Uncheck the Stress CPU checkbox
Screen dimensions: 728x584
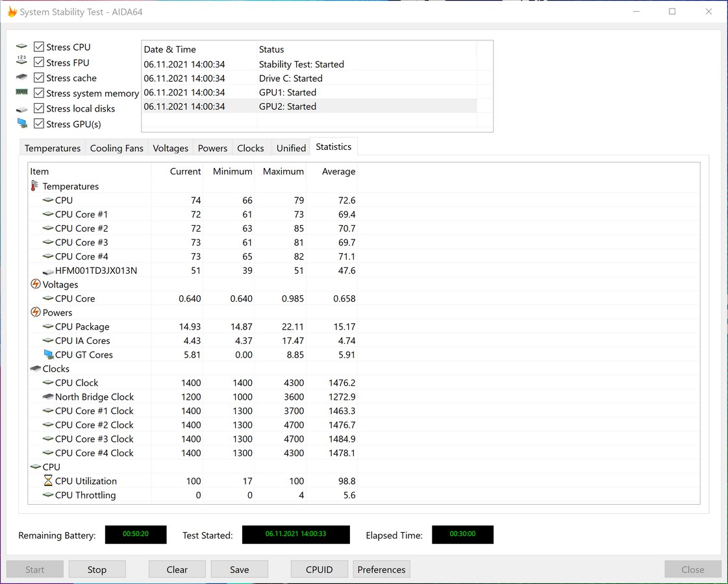click(x=39, y=47)
